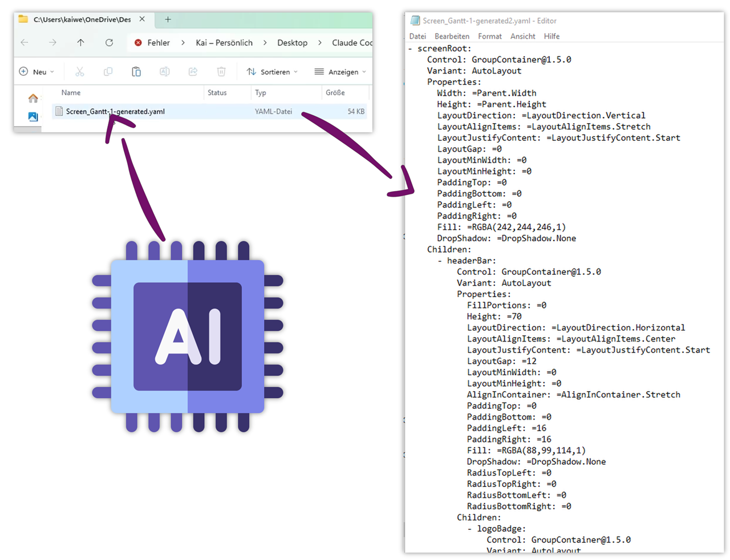
Task: Click the line "LayoutGap: =12"
Action: coord(501,361)
